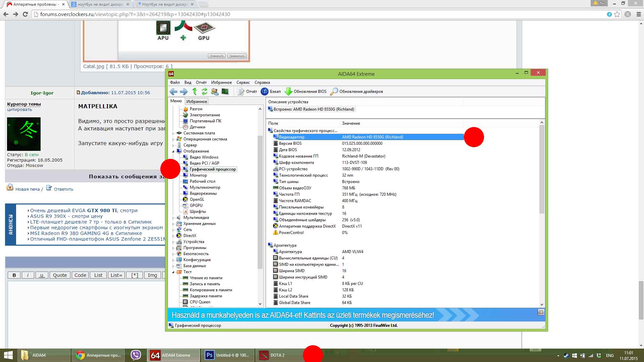
Task: Switch to the Избранное tab
Action: [x=197, y=102]
